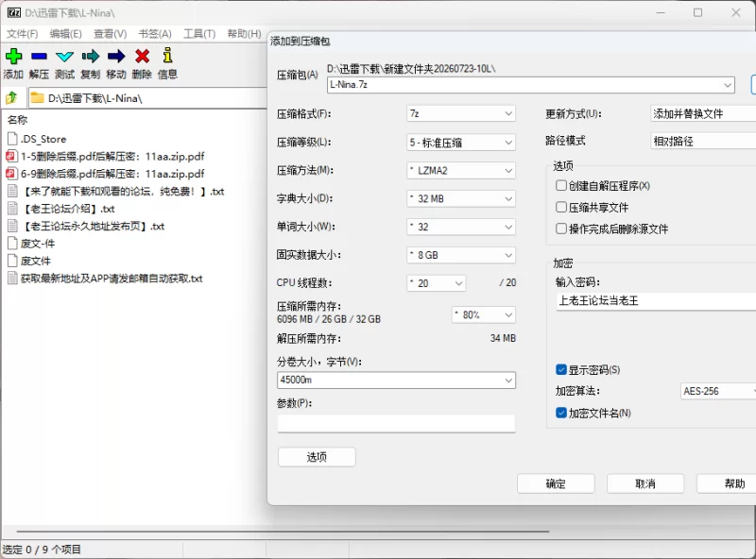The height and width of the screenshot is (559, 756).
Task: Click the 参数(P) input field
Action: pyautogui.click(x=396, y=424)
